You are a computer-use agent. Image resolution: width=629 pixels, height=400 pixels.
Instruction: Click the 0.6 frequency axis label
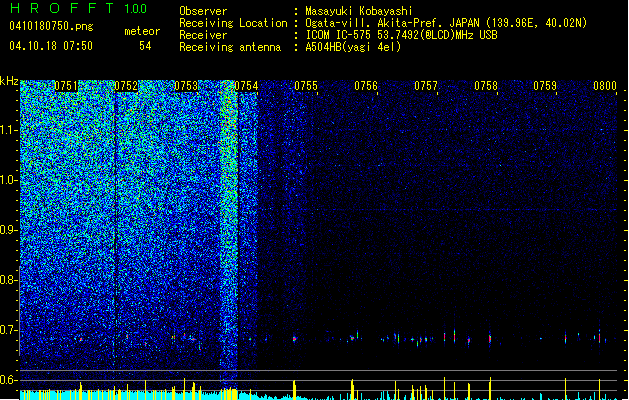9,380
